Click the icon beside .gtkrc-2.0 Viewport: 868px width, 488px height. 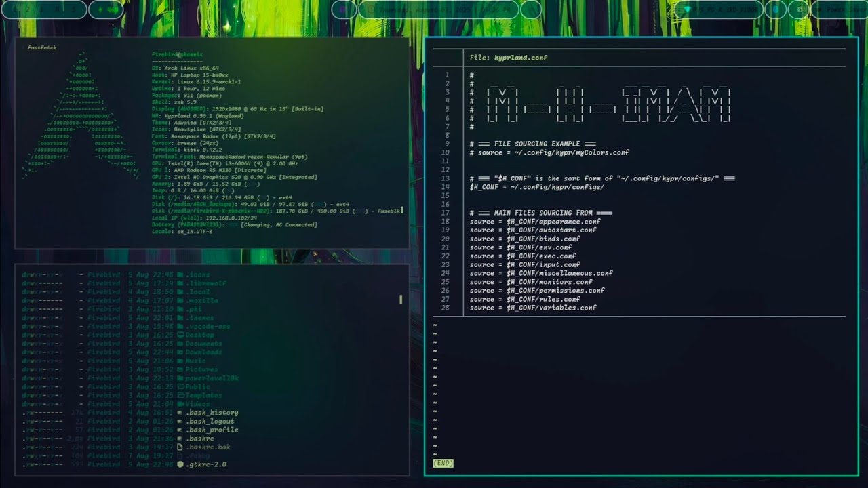point(180,464)
